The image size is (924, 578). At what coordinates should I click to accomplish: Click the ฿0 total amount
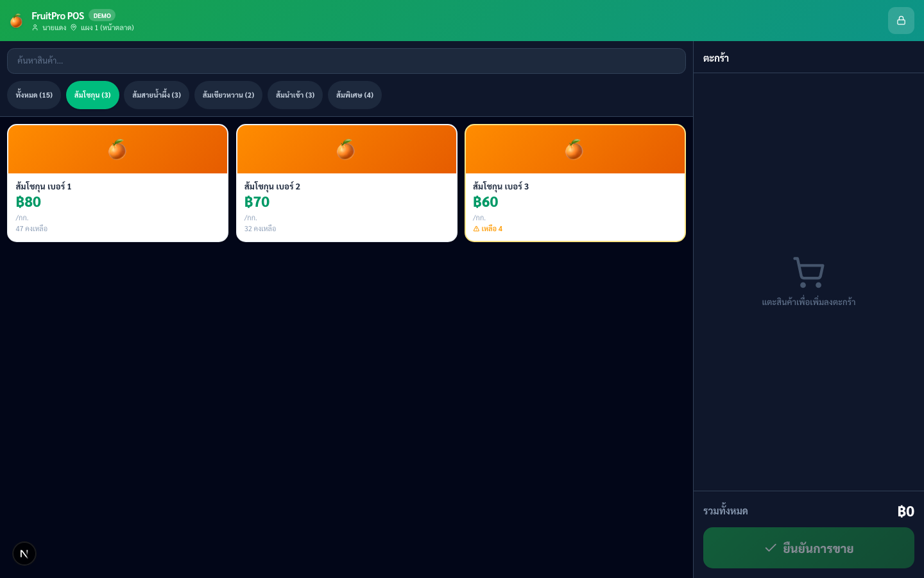tap(905, 511)
